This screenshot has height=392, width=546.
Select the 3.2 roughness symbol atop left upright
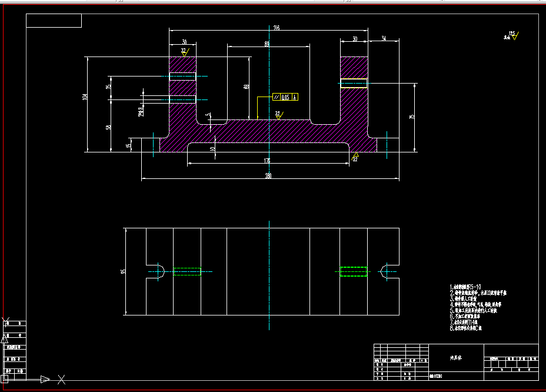(185, 52)
